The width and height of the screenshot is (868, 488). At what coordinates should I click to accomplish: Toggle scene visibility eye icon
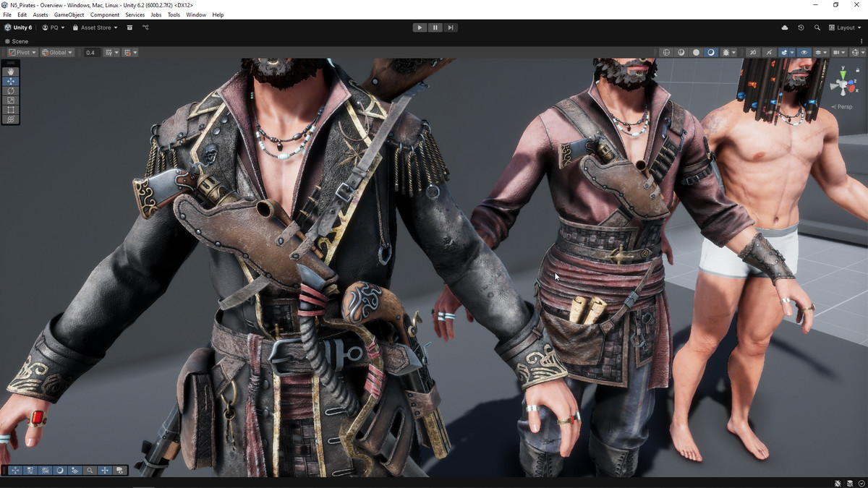[804, 53]
